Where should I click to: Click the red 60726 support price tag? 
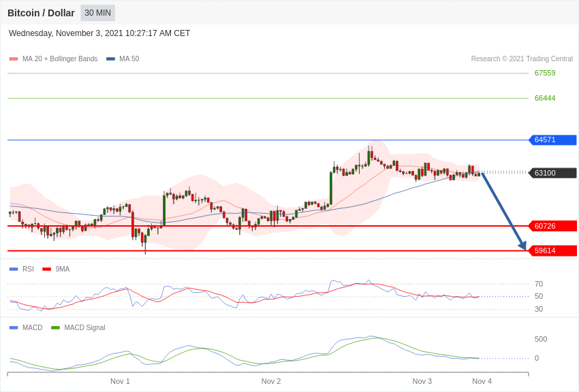pyautogui.click(x=552, y=226)
